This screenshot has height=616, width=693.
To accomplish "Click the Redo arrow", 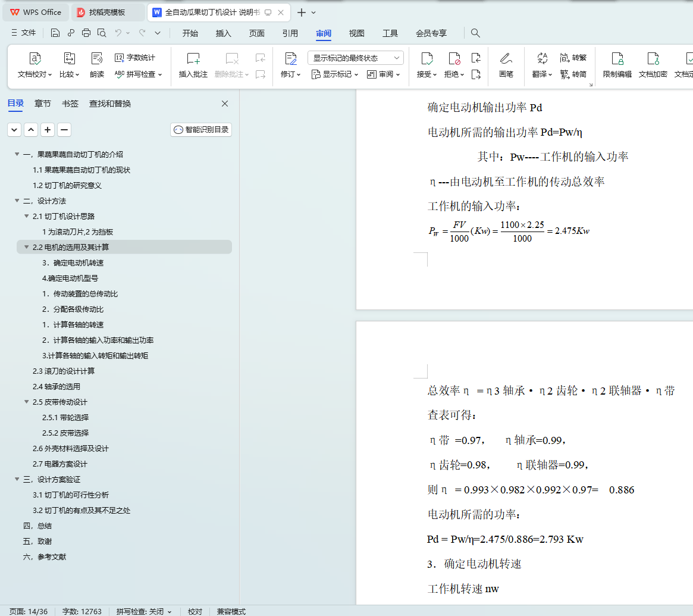I will pos(142,33).
